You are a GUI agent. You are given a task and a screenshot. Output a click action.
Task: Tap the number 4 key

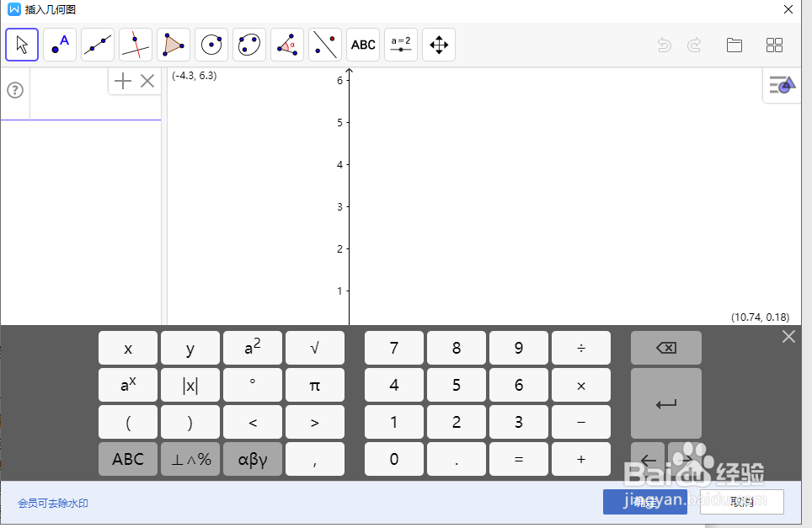(x=394, y=385)
